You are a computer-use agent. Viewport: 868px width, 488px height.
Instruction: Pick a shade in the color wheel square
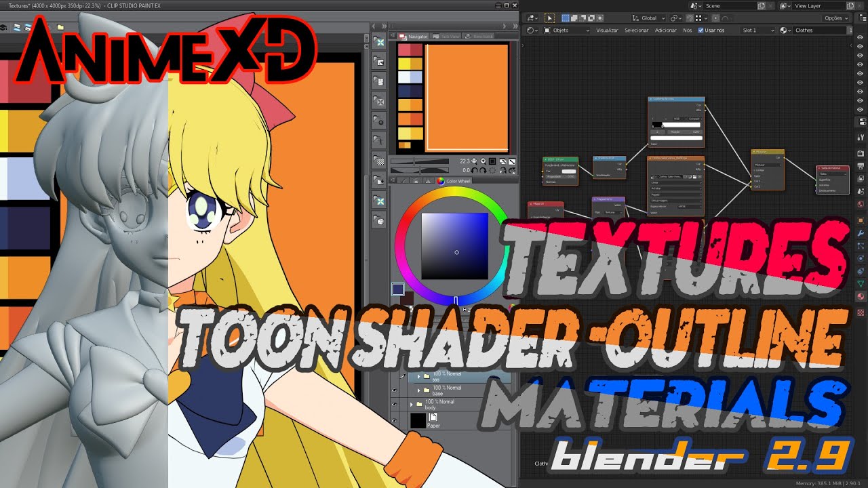click(x=454, y=246)
